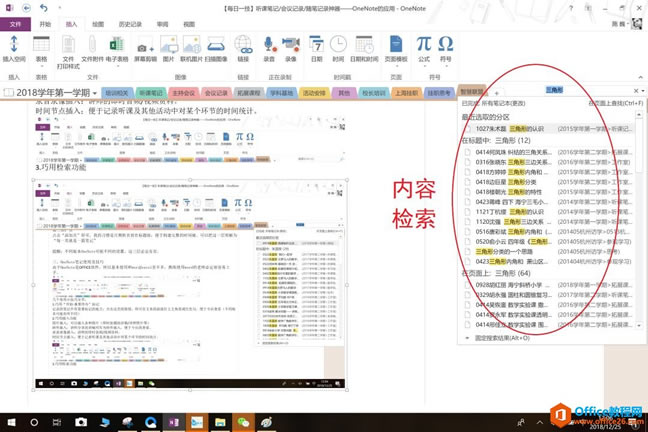Click the Pictures (图片) insert icon
The height and width of the screenshot is (432, 648).
169,49
